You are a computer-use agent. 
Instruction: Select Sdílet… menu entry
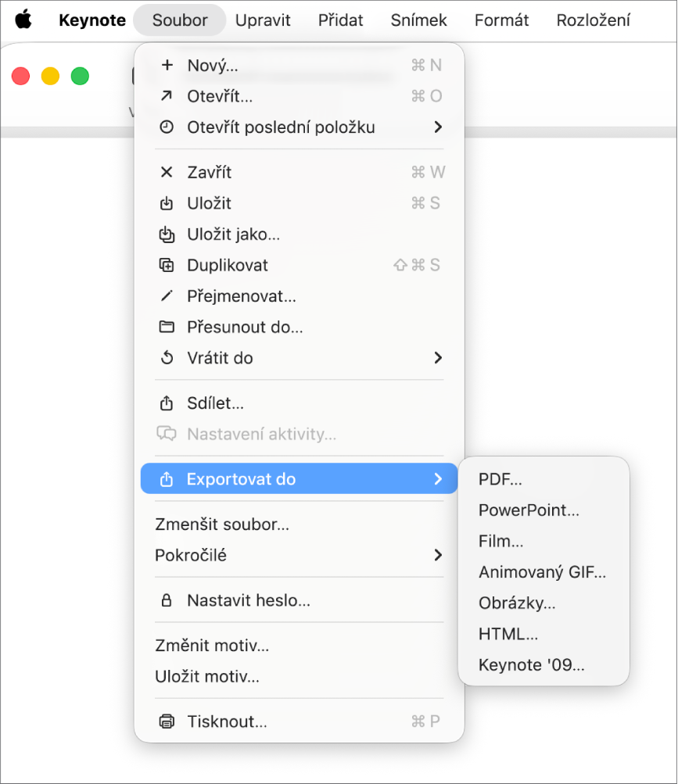pyautogui.click(x=300, y=403)
